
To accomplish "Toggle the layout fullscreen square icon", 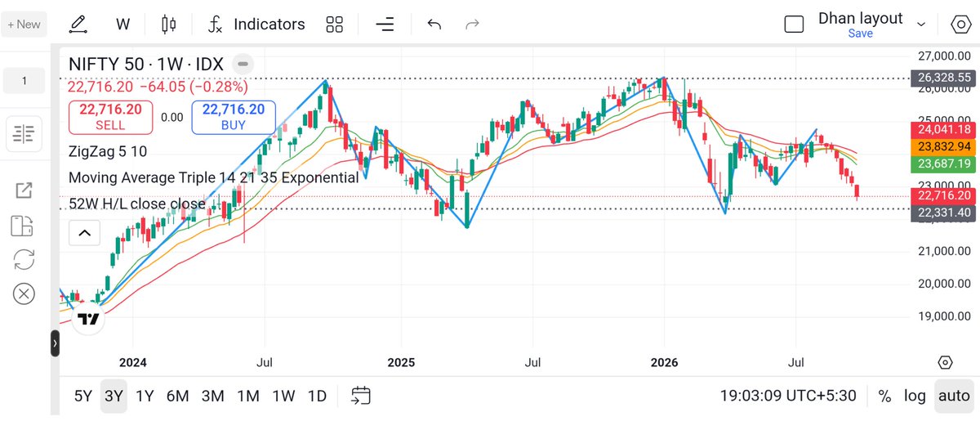I will click(794, 25).
